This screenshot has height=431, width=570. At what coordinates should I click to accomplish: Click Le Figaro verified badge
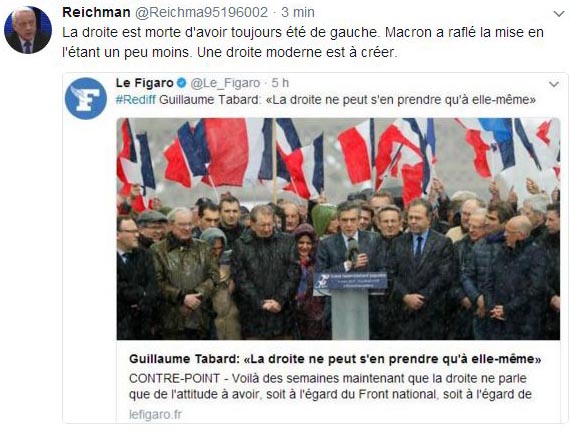[x=181, y=83]
